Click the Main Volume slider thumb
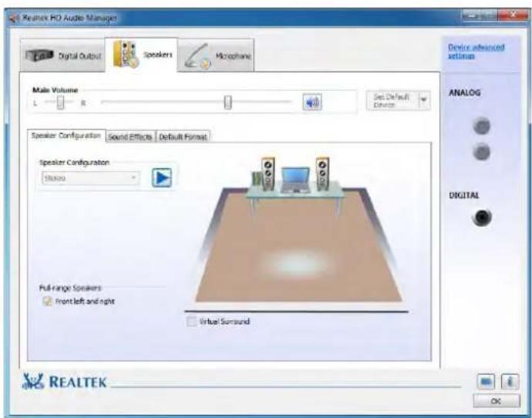 228,103
